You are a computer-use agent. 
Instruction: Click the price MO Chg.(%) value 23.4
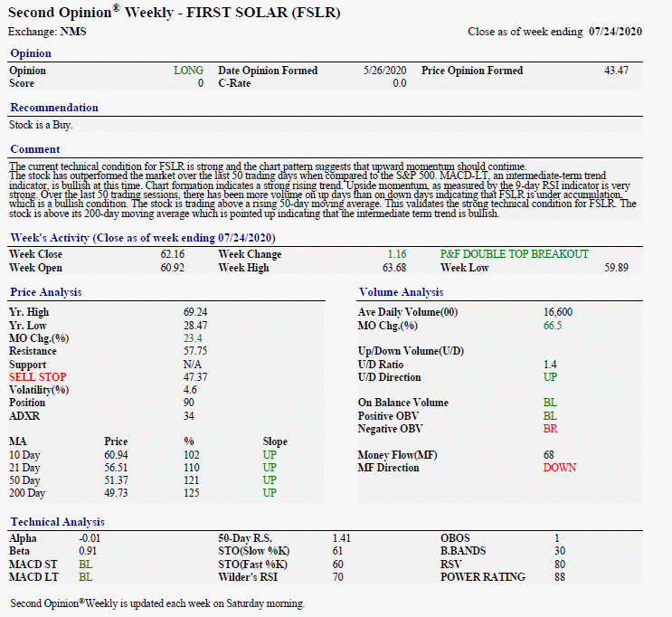point(193,338)
